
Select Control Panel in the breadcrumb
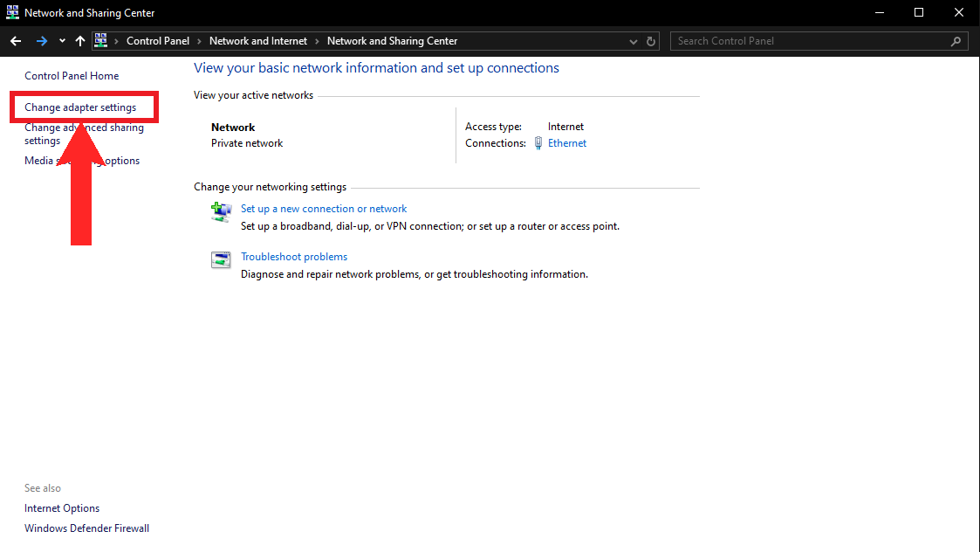[x=157, y=41]
